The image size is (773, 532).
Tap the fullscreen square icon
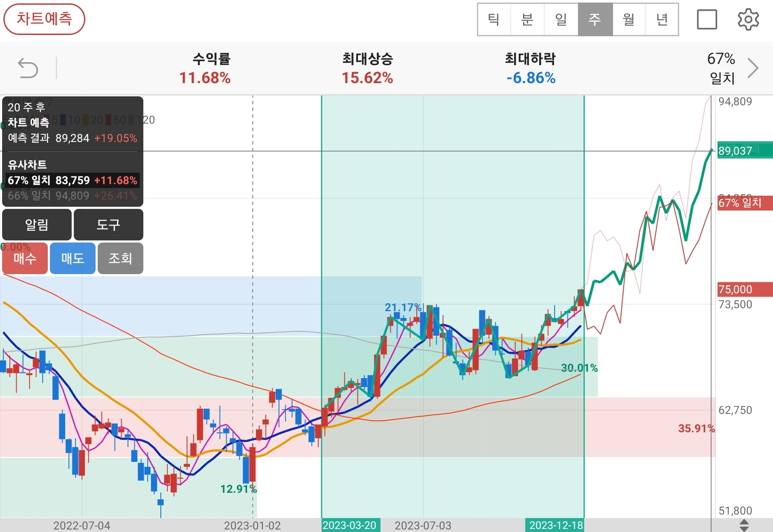click(707, 20)
